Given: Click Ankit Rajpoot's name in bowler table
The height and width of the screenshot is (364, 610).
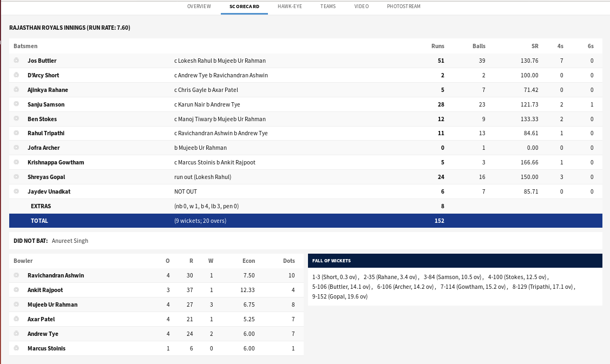Looking at the screenshot, I should pyautogui.click(x=45, y=290).
